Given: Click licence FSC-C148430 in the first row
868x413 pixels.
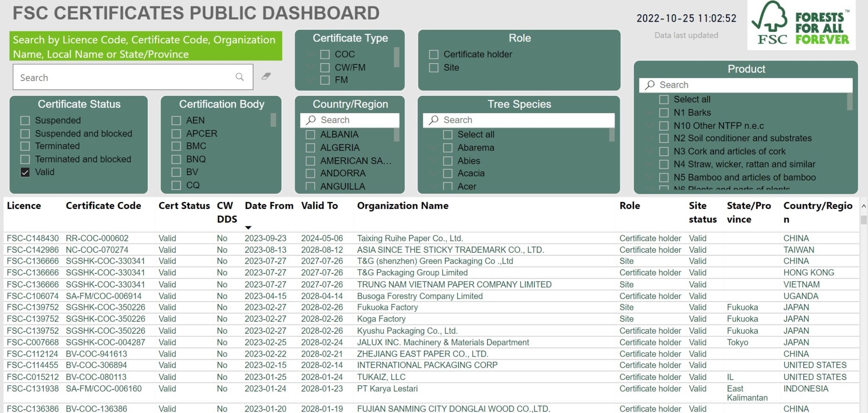Looking at the screenshot, I should (x=33, y=238).
